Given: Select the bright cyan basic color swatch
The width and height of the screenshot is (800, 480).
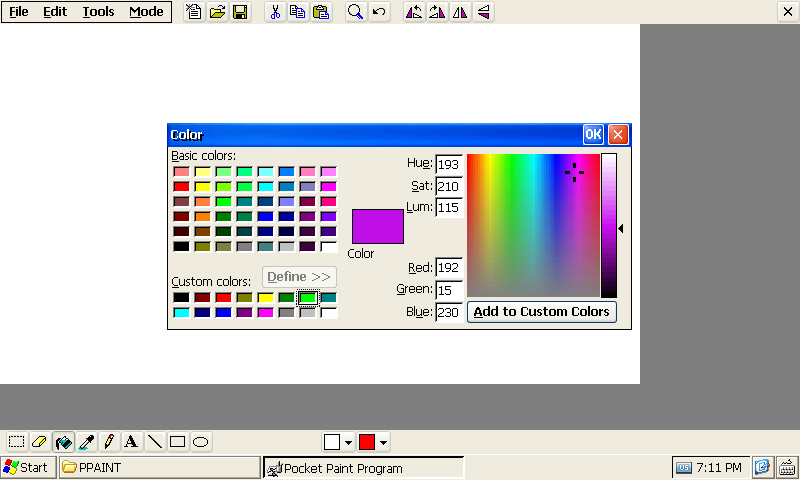Looking at the screenshot, I should pyautogui.click(x=265, y=186).
